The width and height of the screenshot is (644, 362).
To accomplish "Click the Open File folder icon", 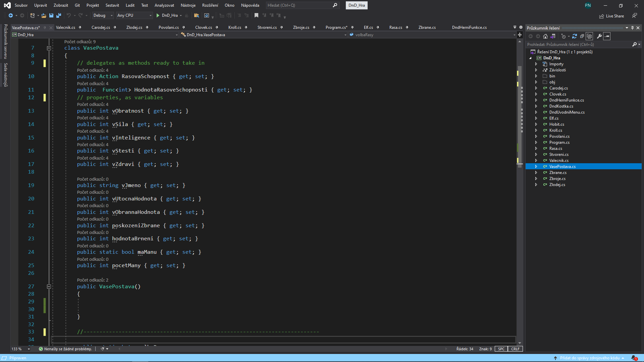I will coord(44,15).
